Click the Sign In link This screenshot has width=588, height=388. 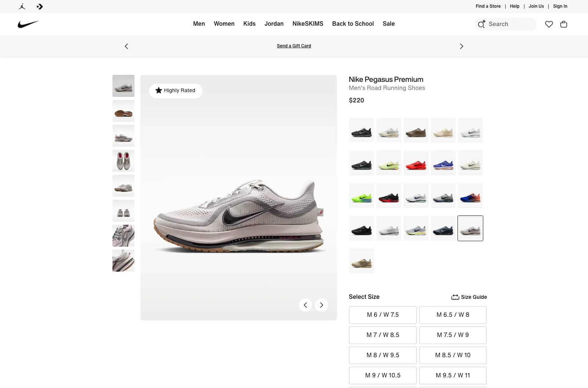pyautogui.click(x=560, y=6)
